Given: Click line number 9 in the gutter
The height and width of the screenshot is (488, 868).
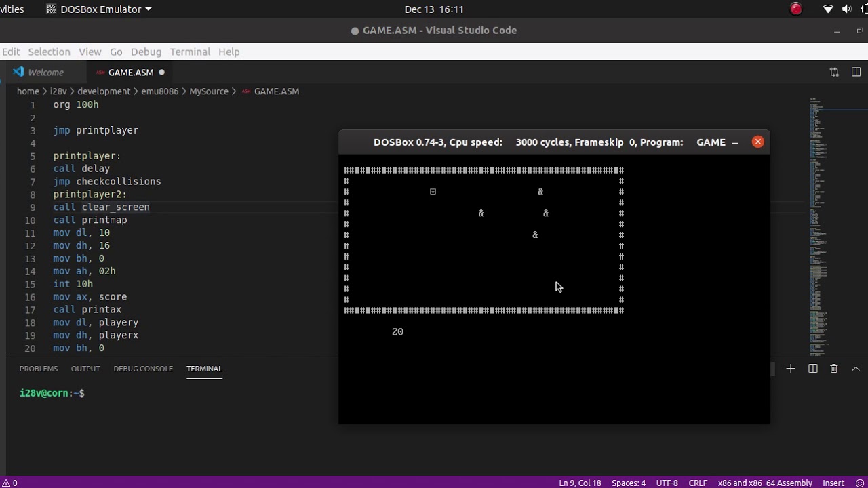Looking at the screenshot, I should [x=33, y=207].
